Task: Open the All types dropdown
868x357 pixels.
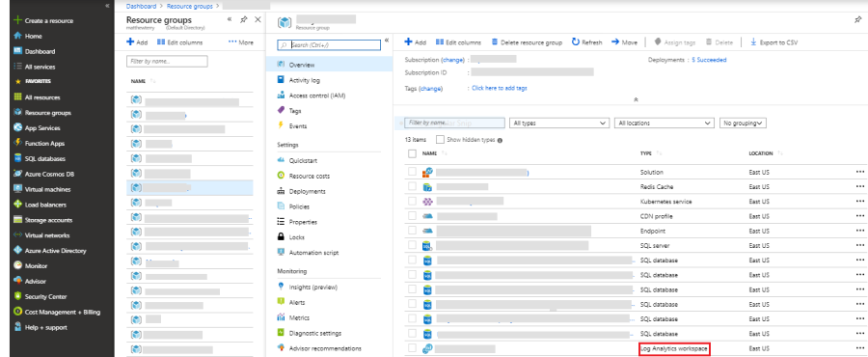Action: tap(559, 123)
